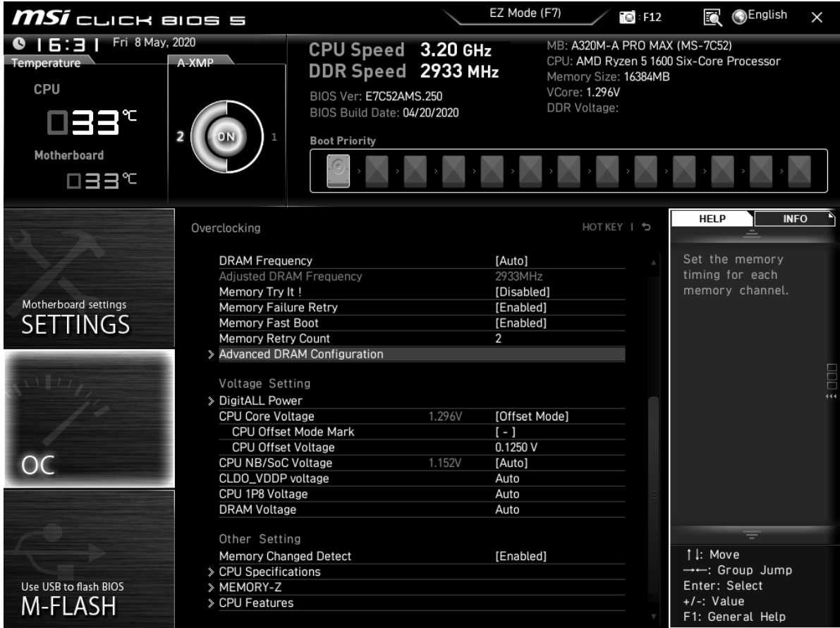Image resolution: width=840 pixels, height=628 pixels.
Task: Click the BIOS Ver E7C52AMS.250 text
Action: (376, 97)
